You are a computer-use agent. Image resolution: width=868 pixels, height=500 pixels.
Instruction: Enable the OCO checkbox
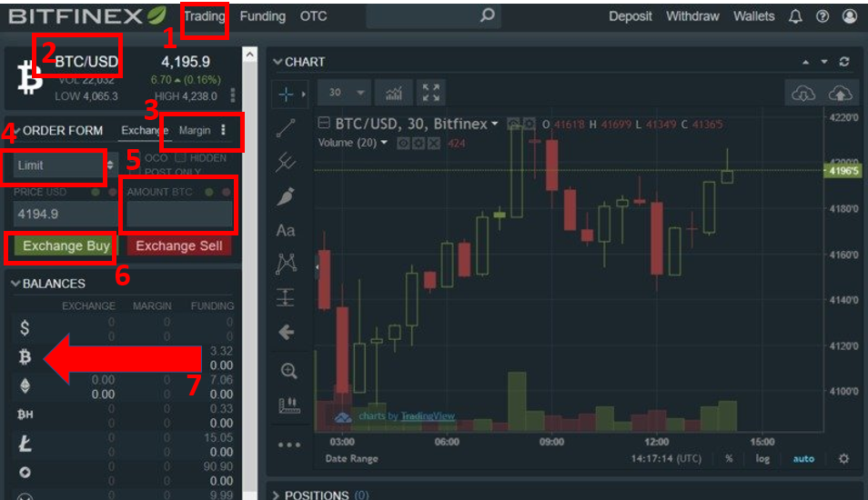pyautogui.click(x=135, y=159)
